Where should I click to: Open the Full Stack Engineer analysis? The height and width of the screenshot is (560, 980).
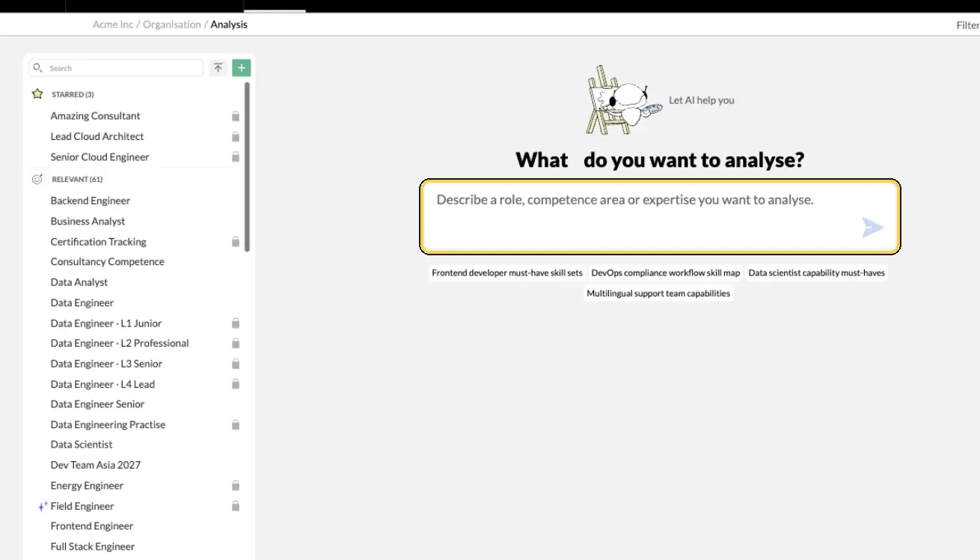coord(93,547)
